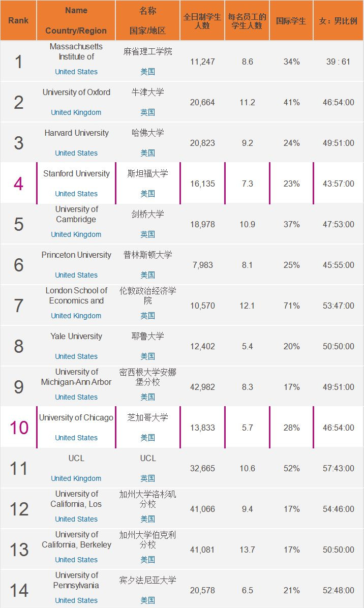Click the 女：男比例 column header
The width and height of the screenshot is (364, 608).
tap(338, 21)
